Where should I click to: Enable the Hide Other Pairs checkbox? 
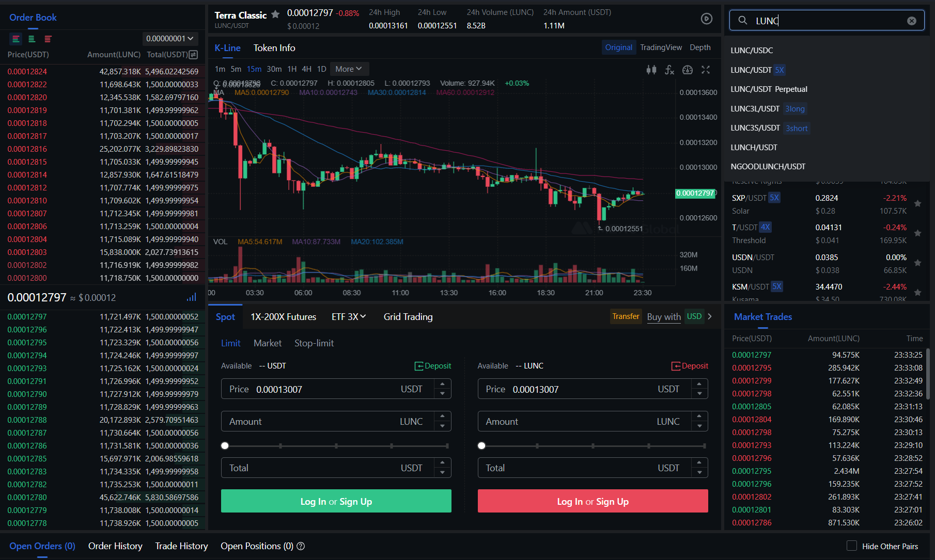(852, 546)
